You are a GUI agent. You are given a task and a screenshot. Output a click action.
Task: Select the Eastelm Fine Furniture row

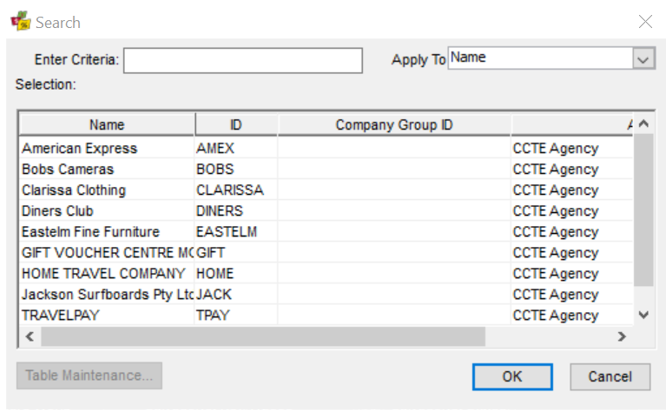[x=326, y=232]
